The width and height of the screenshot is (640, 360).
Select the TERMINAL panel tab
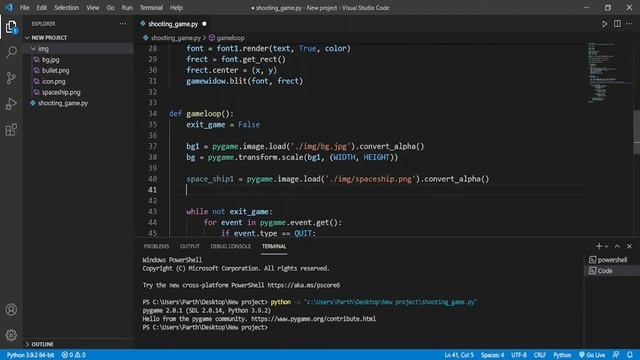[x=274, y=246]
